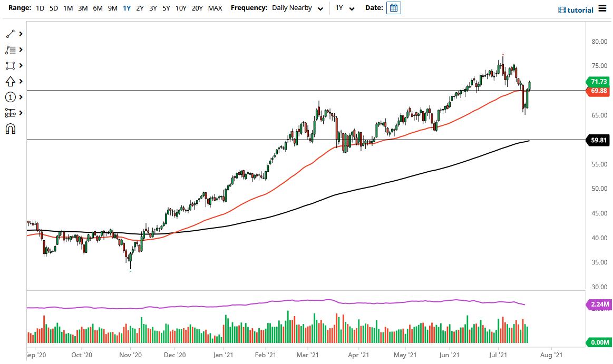613x364 pixels.
Task: Click the purple 2.24M volume label
Action: pyautogui.click(x=599, y=304)
